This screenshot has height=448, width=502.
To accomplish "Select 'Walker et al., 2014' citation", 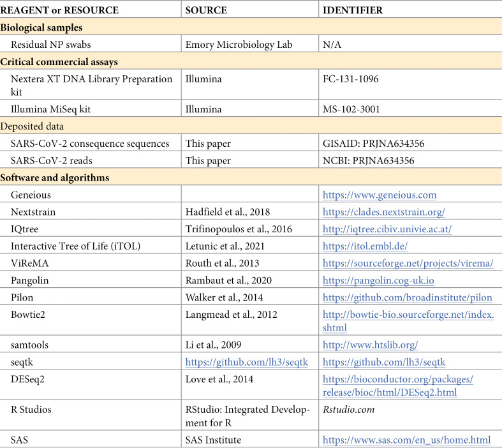I will point(224,297).
